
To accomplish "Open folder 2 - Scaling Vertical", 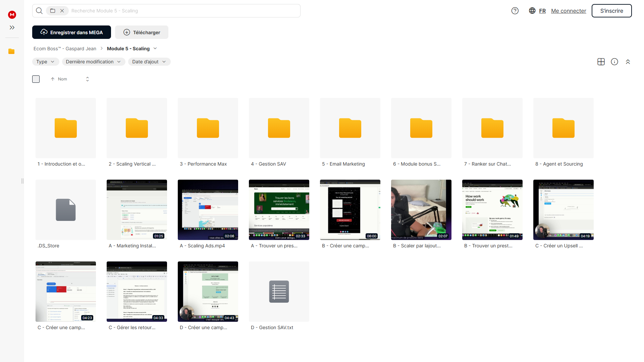I will click(137, 128).
